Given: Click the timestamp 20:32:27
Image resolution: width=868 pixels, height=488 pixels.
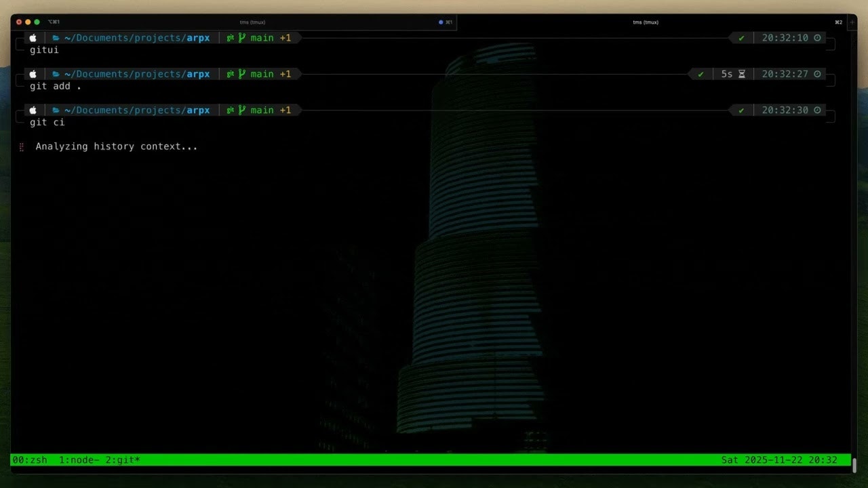Looking at the screenshot, I should pos(785,74).
